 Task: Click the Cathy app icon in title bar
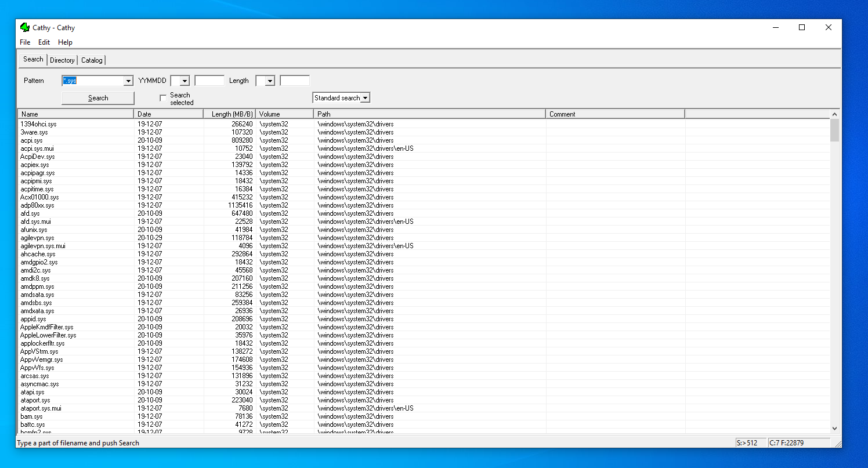click(x=24, y=27)
